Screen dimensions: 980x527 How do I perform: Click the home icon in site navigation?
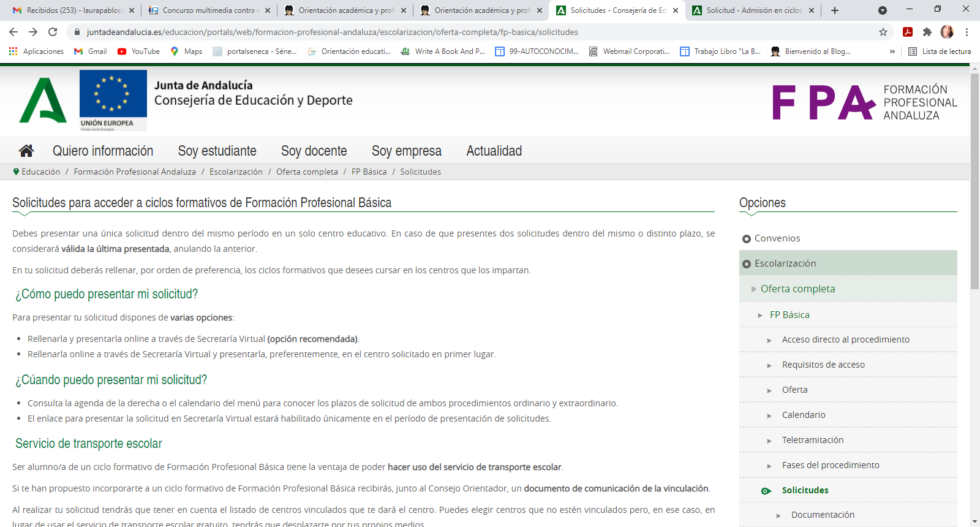26,151
